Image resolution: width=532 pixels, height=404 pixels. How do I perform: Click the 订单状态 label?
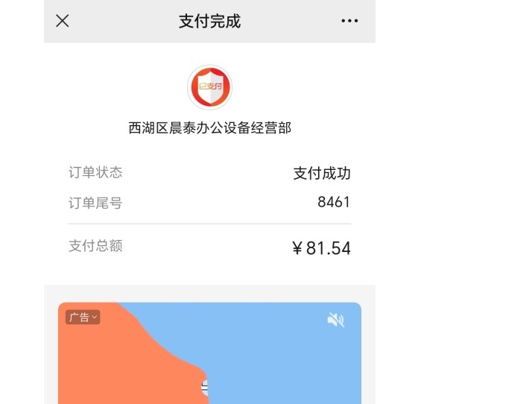click(95, 172)
